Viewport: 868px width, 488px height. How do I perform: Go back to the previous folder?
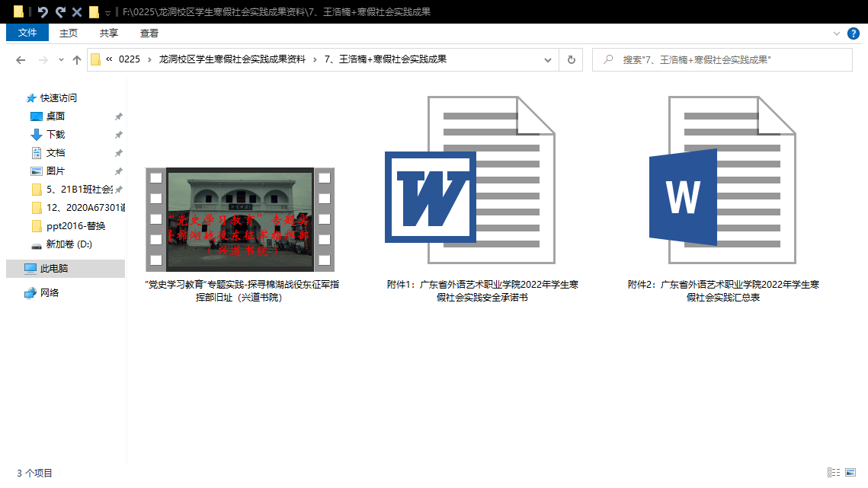21,60
